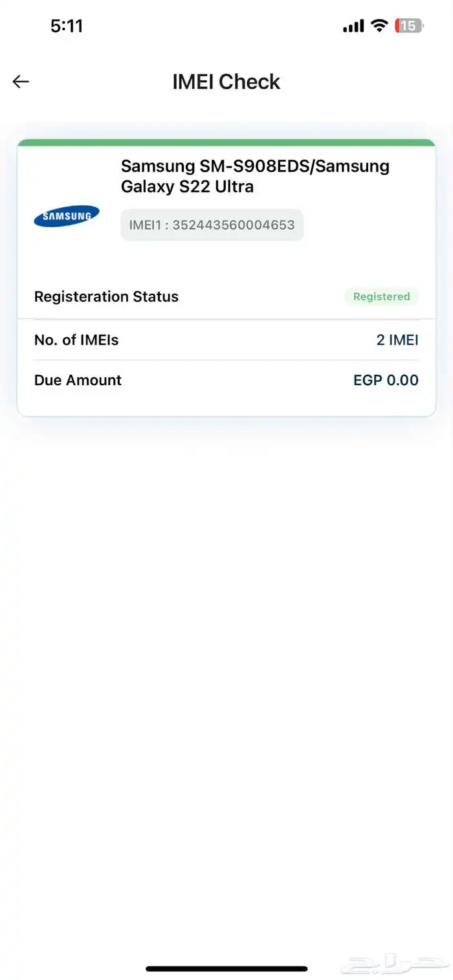Click the Samsung Galaxy S22 Ultra device name
Screen dimensions: 453x980
point(188,187)
